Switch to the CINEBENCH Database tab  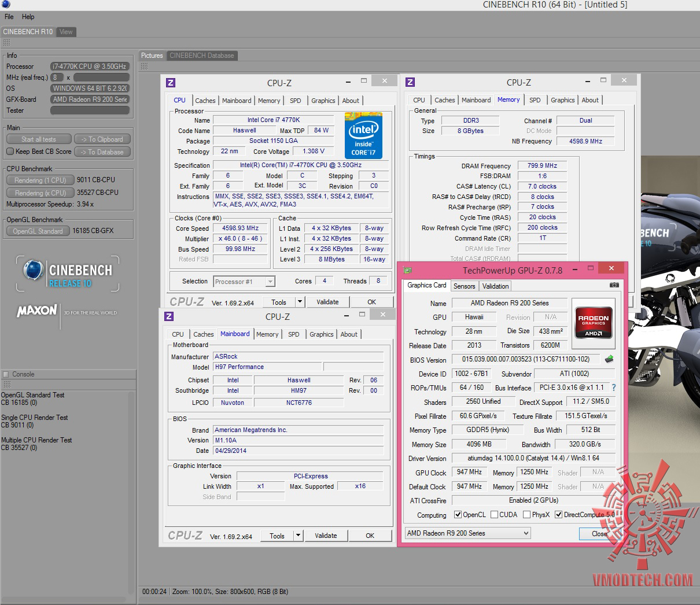[x=202, y=56]
